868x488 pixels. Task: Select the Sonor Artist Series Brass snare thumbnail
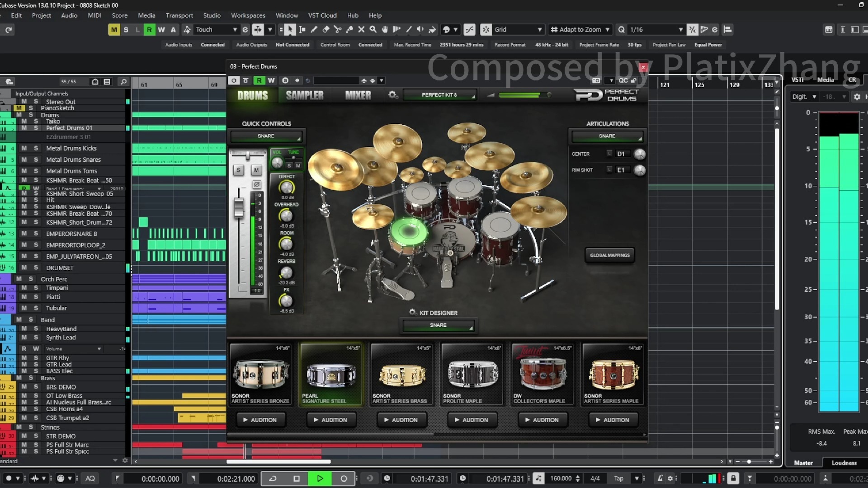coord(402,374)
